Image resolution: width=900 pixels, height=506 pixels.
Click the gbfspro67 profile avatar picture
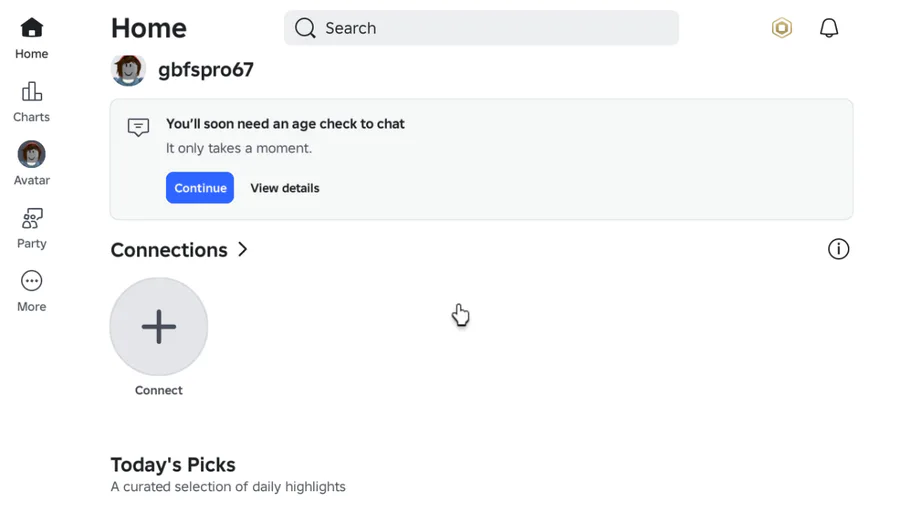click(128, 70)
